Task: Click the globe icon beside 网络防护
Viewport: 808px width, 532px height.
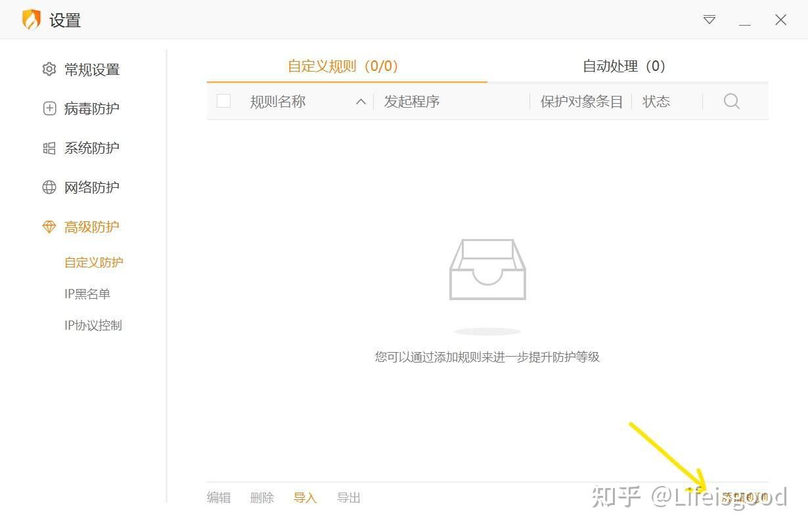Action: tap(49, 187)
